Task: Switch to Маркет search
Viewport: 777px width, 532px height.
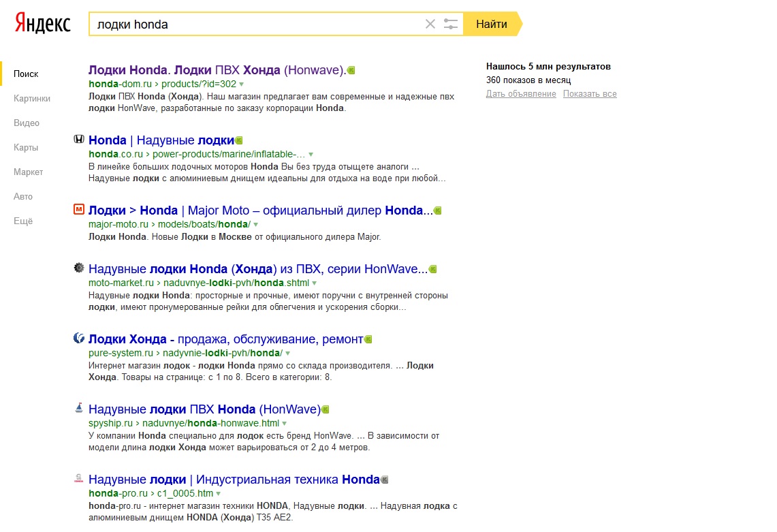Action: (28, 172)
